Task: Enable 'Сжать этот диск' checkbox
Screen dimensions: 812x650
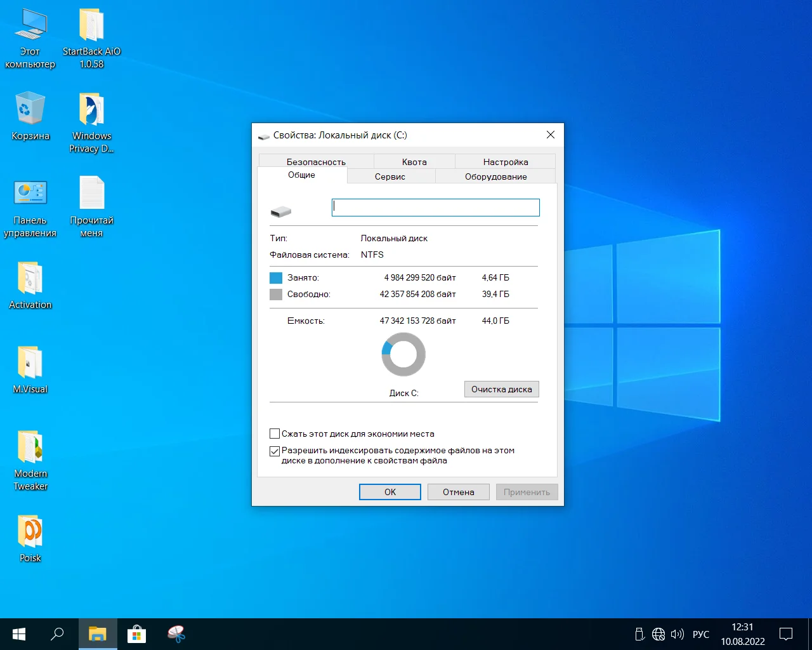Action: click(275, 434)
